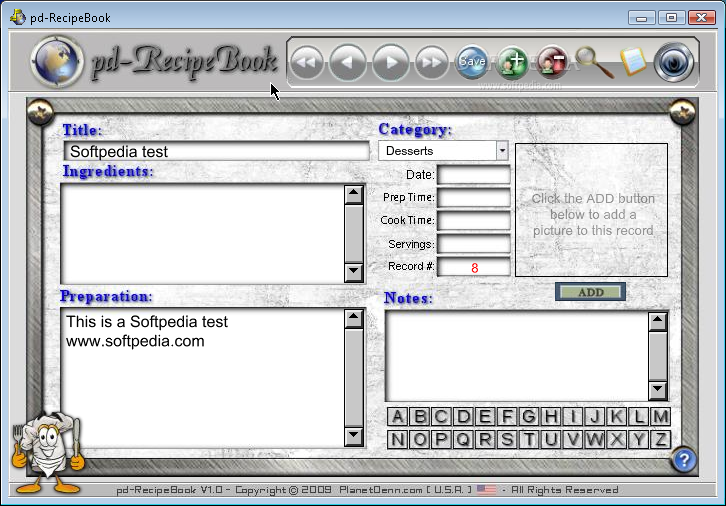Filter recipes by letter B
This screenshot has height=506, width=726.
pyautogui.click(x=419, y=417)
